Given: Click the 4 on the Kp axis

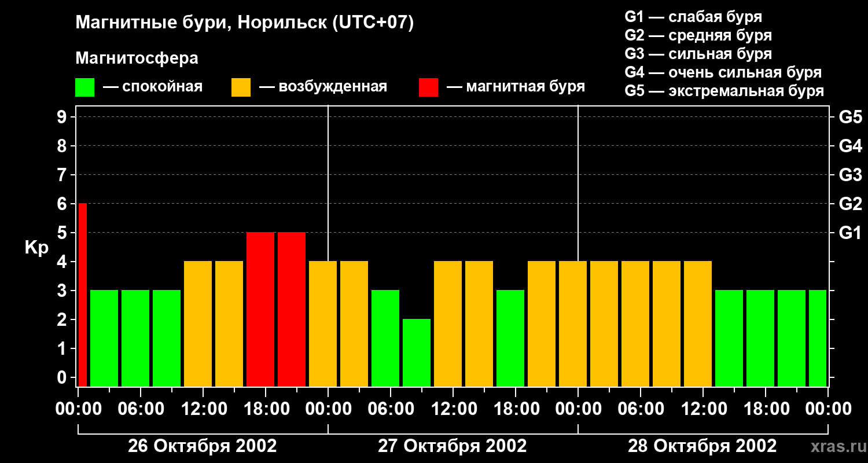Looking at the screenshot, I should [63, 262].
